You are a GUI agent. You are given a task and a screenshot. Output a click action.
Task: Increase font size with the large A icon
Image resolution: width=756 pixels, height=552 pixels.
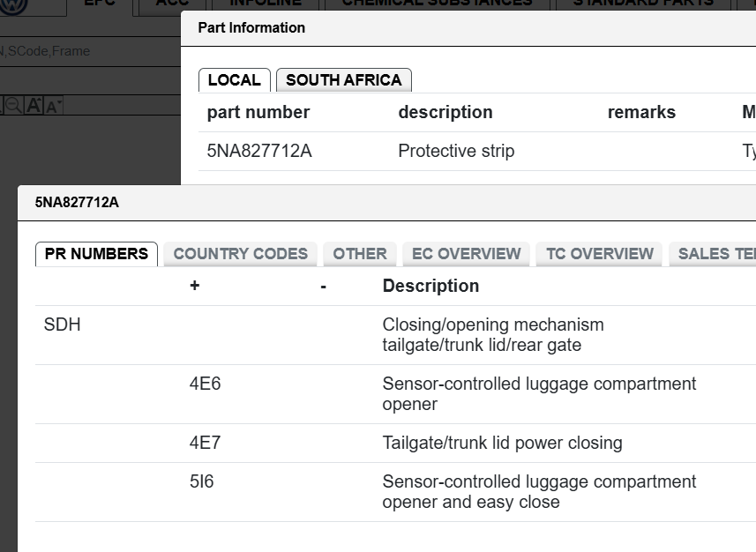34,105
